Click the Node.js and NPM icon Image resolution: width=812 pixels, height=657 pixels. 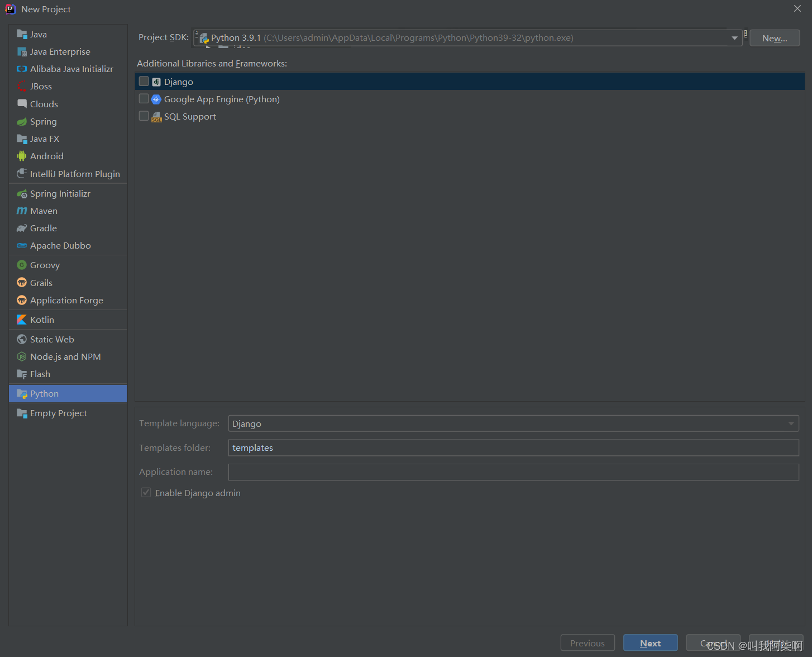coord(22,356)
